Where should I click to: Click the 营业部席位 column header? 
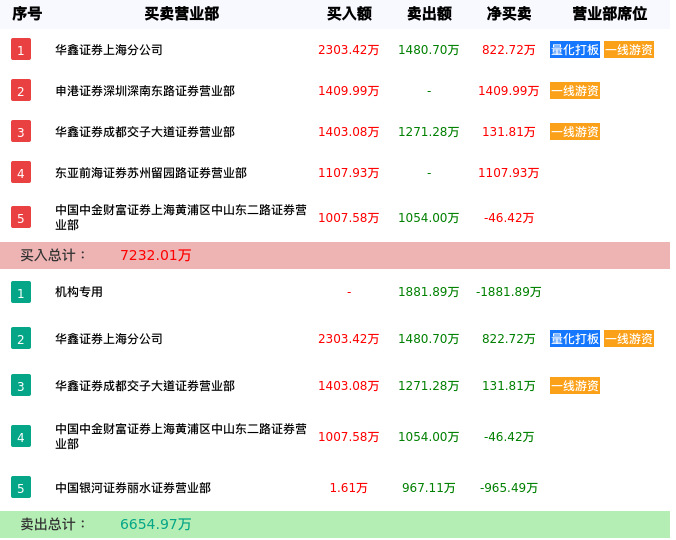(x=610, y=14)
